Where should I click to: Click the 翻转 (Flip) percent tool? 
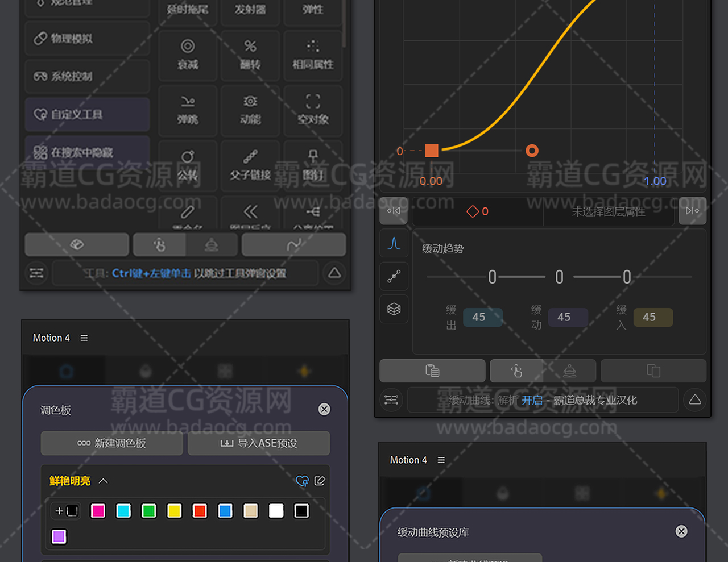click(x=250, y=55)
